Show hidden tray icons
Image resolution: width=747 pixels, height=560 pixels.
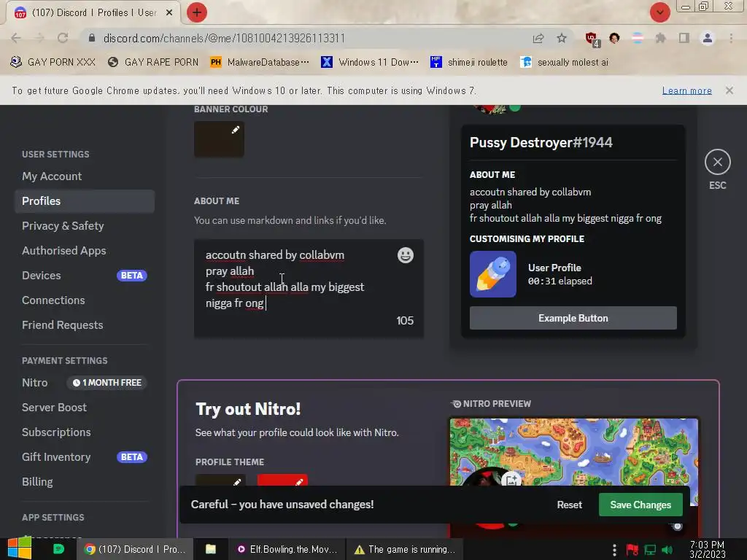[614, 550]
